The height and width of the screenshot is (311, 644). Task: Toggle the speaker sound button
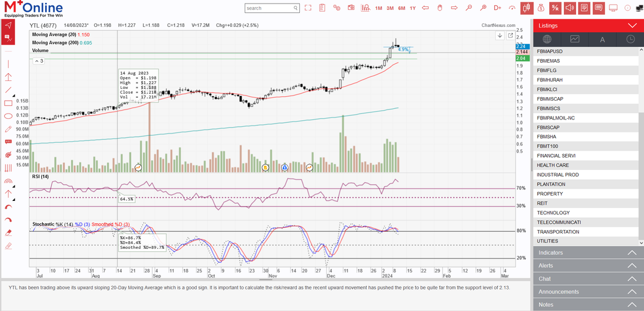[x=570, y=8]
